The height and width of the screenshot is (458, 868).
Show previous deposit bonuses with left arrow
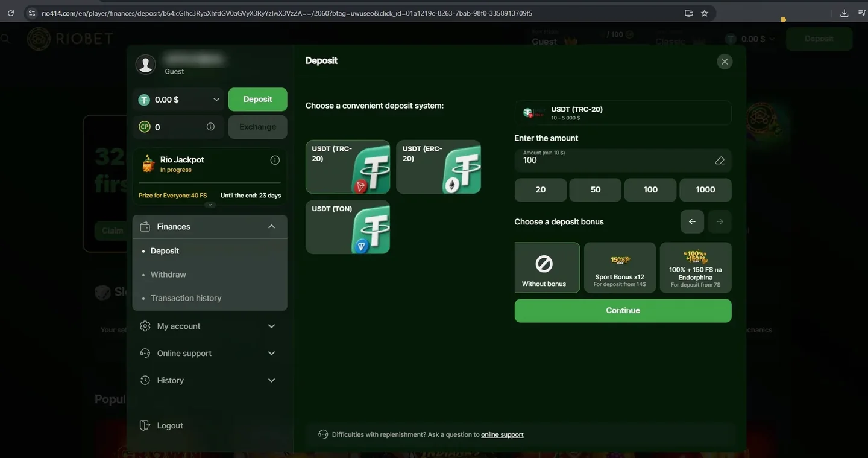pyautogui.click(x=693, y=221)
